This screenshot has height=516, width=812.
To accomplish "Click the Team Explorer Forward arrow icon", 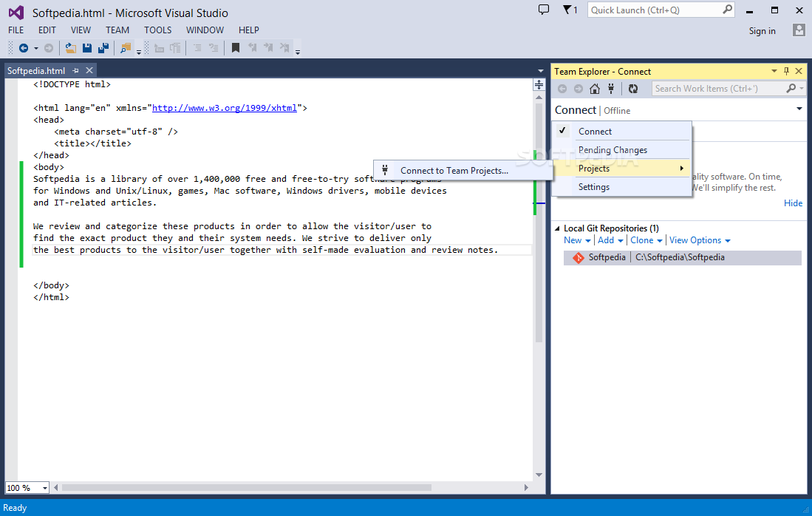I will [x=579, y=89].
